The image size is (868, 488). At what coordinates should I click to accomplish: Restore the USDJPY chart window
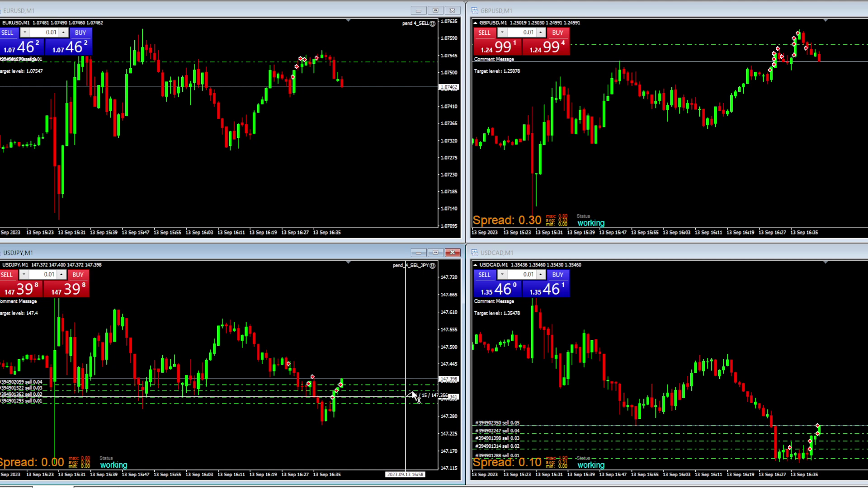[435, 253]
